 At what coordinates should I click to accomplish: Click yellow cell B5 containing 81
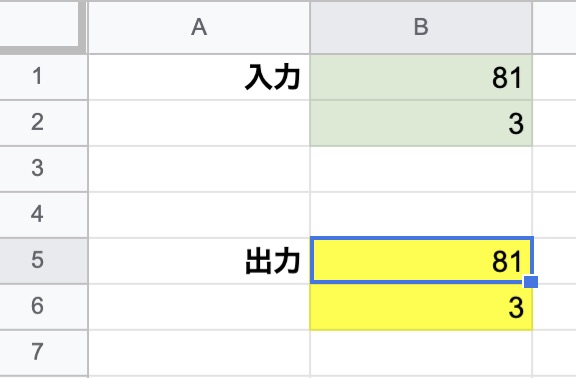421,260
